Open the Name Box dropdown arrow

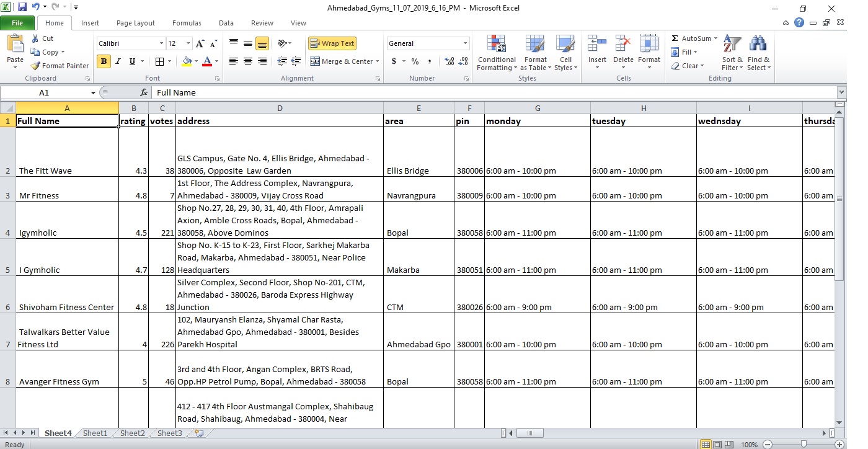[93, 92]
